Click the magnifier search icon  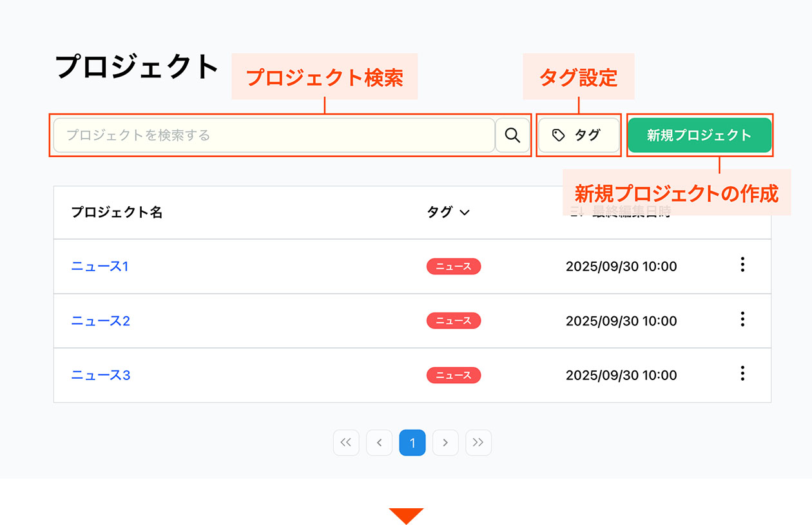click(512, 135)
